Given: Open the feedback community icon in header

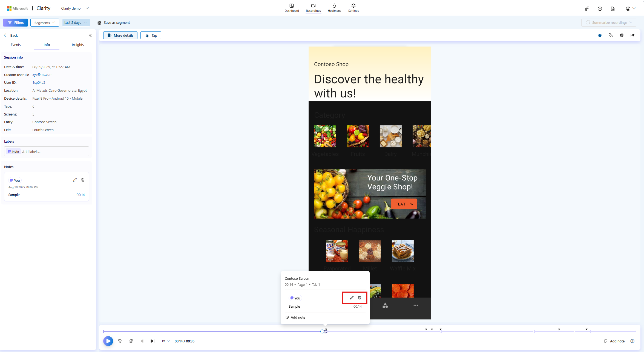Looking at the screenshot, I should [x=587, y=9].
